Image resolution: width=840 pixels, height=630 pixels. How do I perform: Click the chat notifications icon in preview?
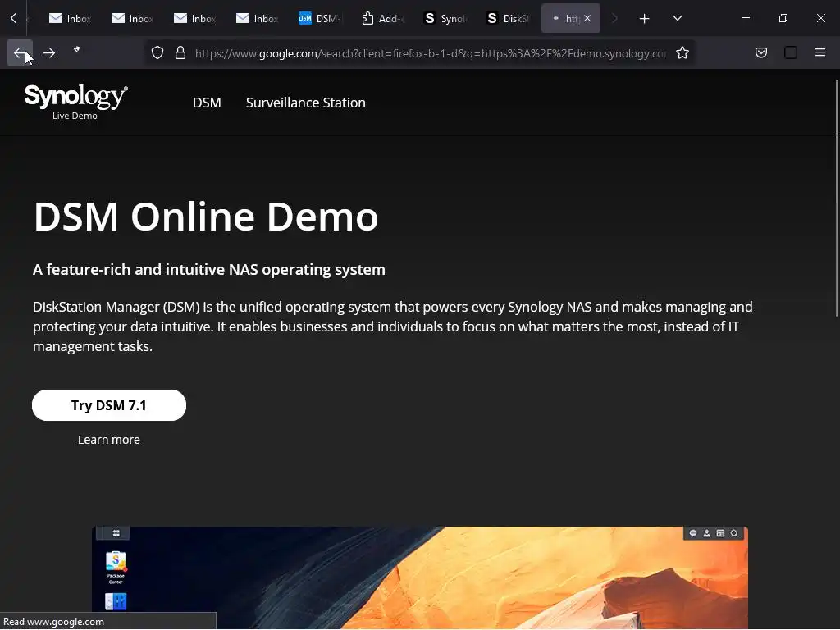point(692,533)
